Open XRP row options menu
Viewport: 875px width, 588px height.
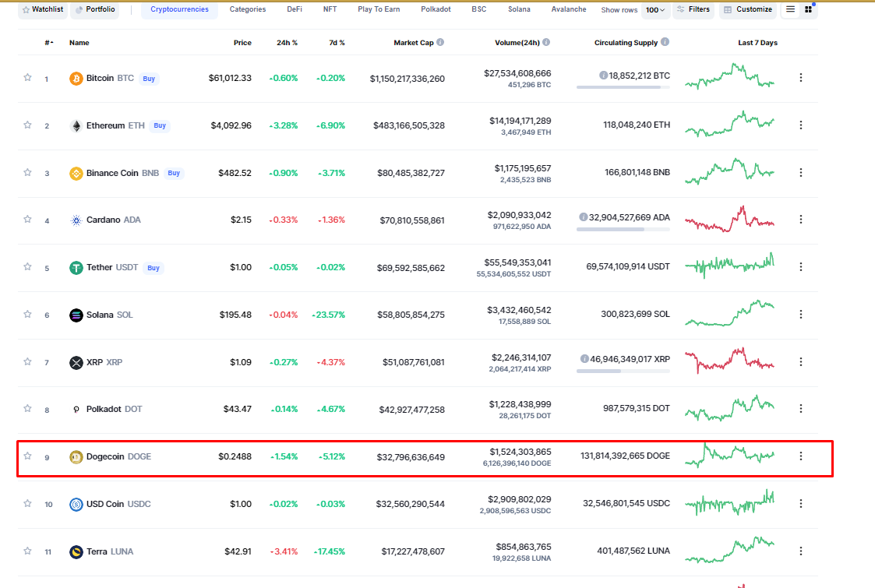(801, 361)
